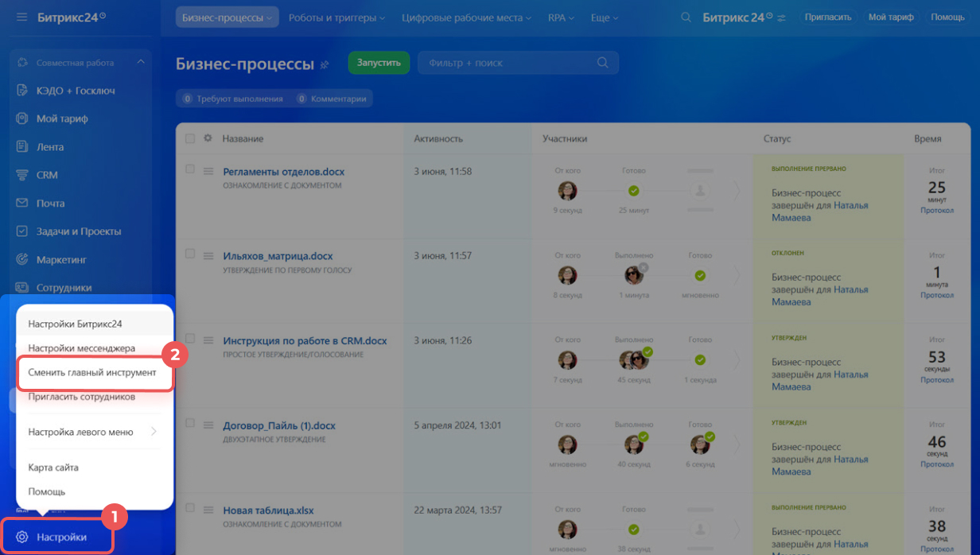Click the От кого avatar in Ильяхов_матрица.docx row
The height and width of the screenshot is (555, 980).
tap(567, 275)
